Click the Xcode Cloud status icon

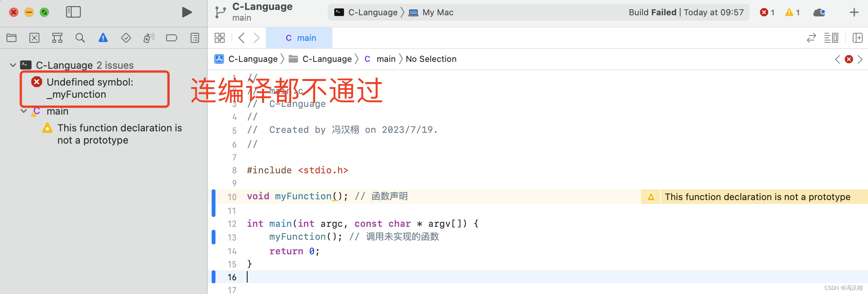(x=819, y=12)
